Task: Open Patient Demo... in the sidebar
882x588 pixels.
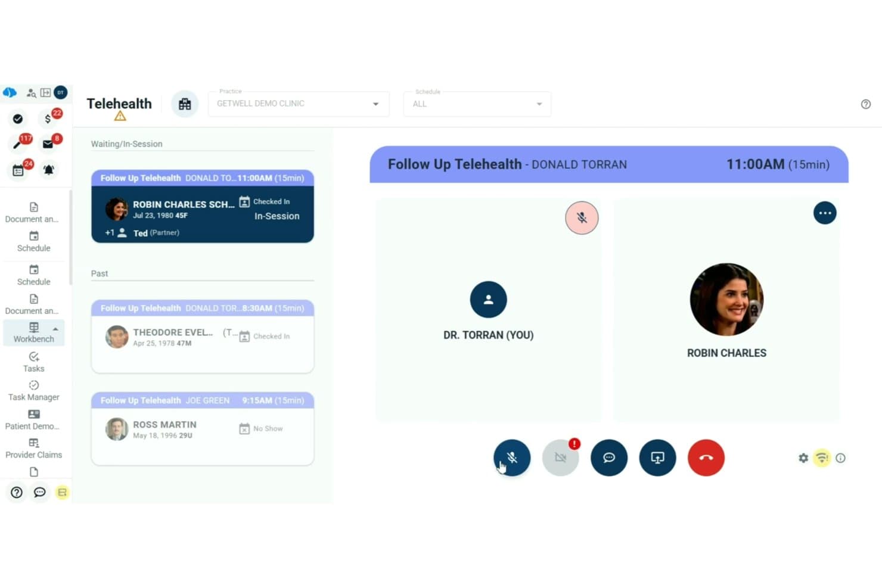Action: pyautogui.click(x=33, y=420)
